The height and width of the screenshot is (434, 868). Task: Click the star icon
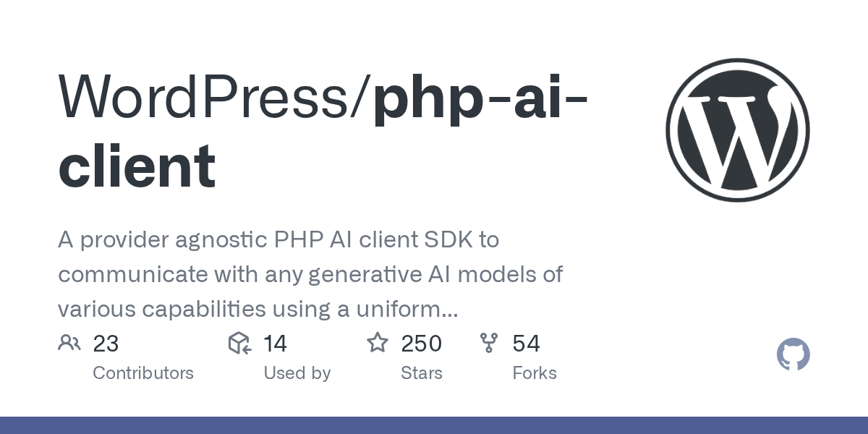click(378, 343)
